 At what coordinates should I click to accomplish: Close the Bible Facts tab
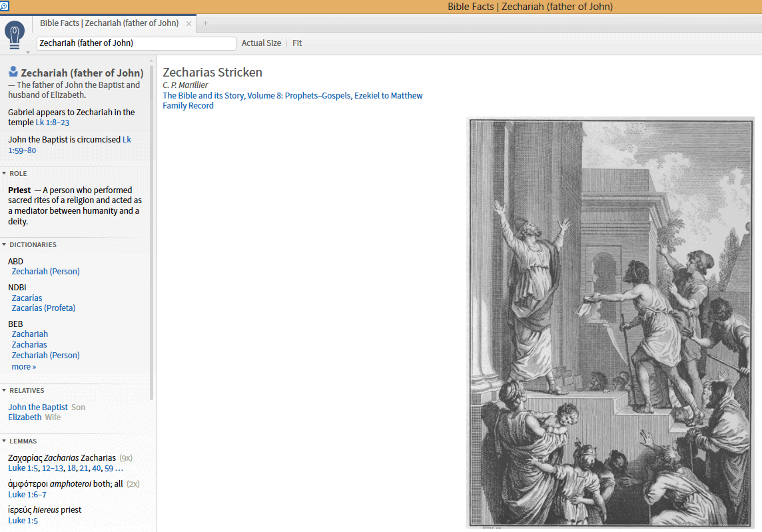coord(189,23)
